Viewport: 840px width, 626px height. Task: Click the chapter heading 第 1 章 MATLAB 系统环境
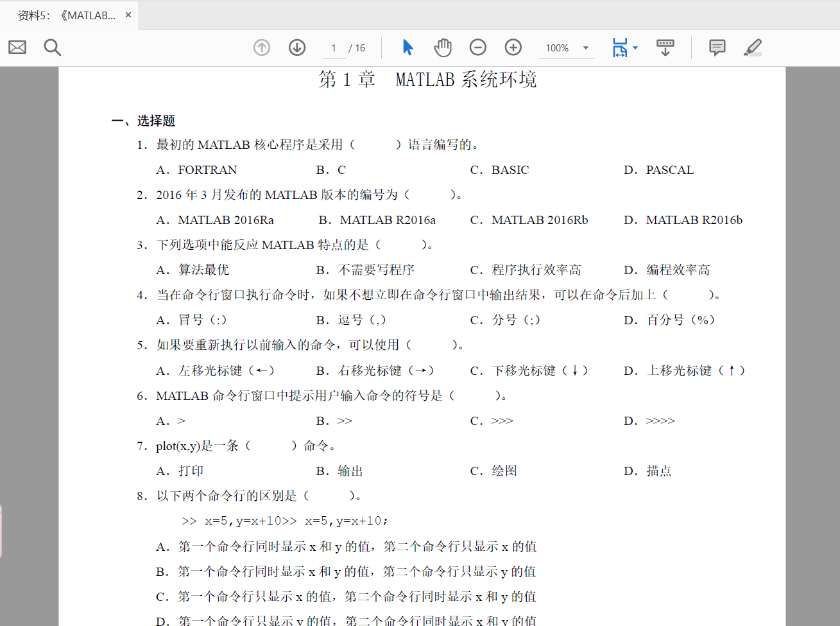[427, 80]
